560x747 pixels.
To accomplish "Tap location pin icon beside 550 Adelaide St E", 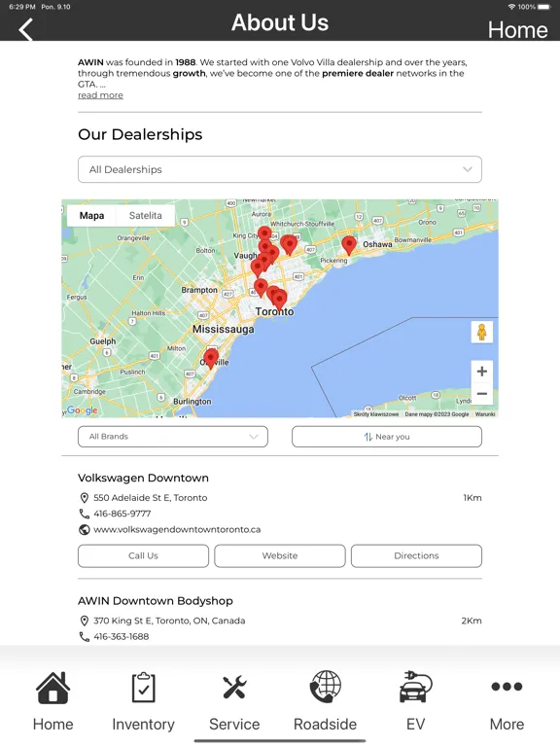I will 85,498.
